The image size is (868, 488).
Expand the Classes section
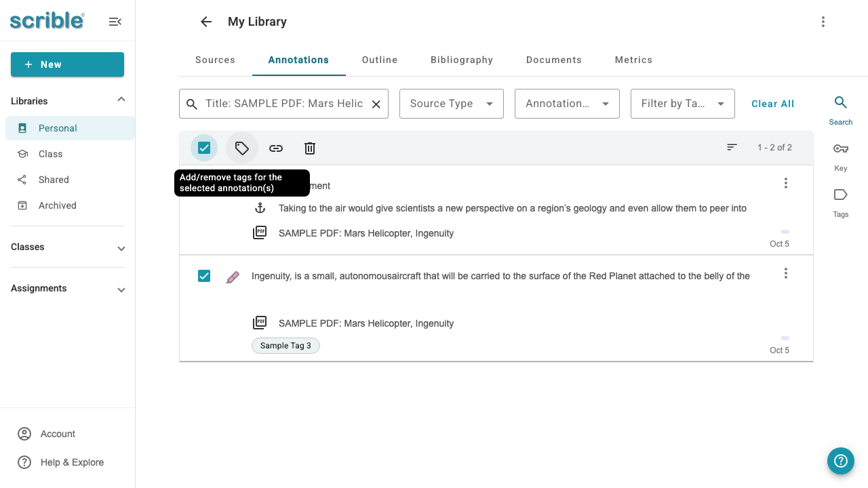[121, 248]
